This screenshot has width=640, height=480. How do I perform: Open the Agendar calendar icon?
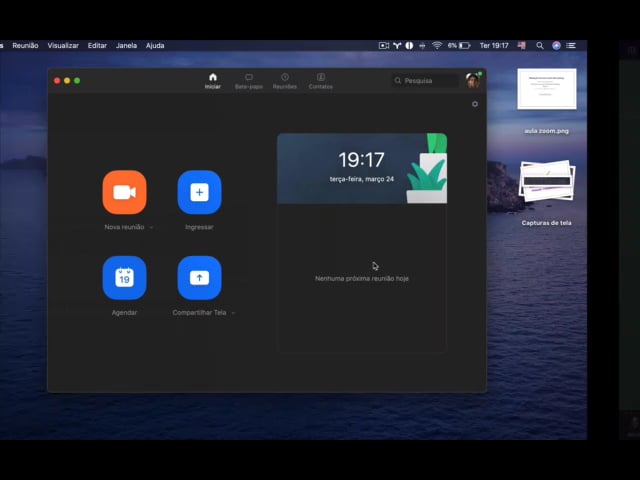coord(124,278)
